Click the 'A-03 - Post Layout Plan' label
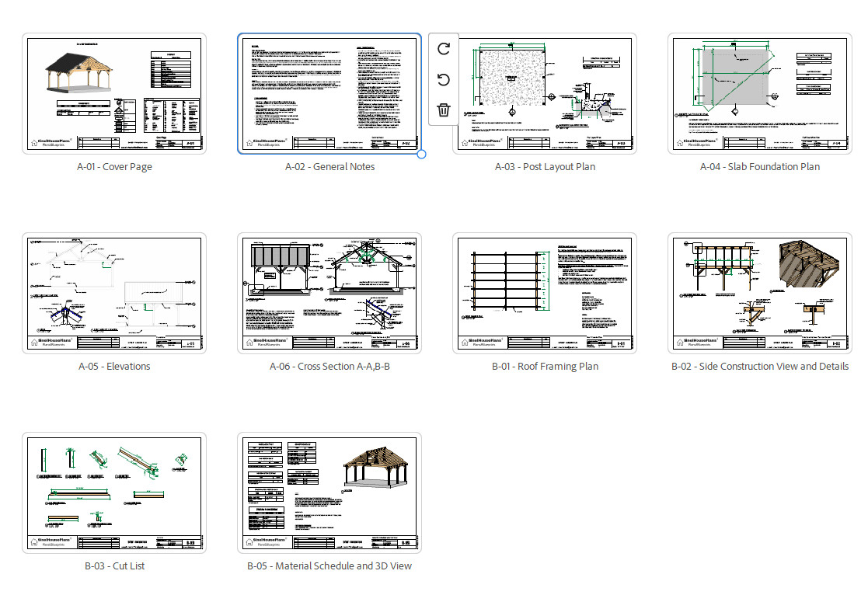This screenshot has width=868, height=609. (545, 166)
